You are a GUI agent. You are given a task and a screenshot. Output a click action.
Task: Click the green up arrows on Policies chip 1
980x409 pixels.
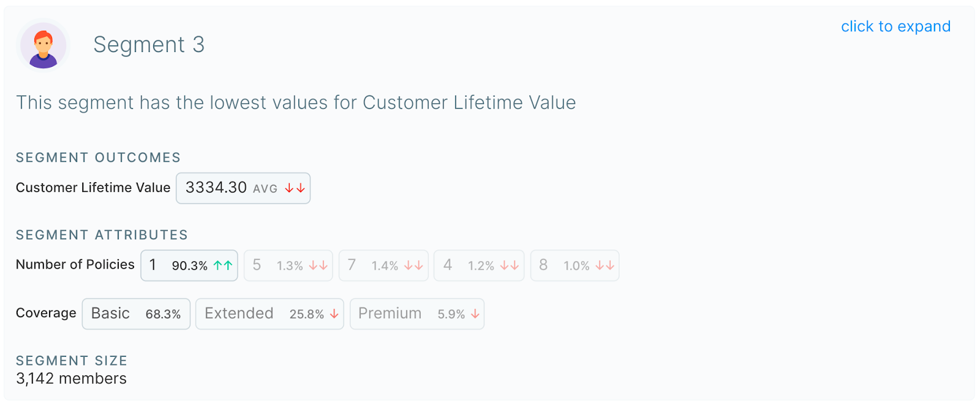(x=222, y=265)
